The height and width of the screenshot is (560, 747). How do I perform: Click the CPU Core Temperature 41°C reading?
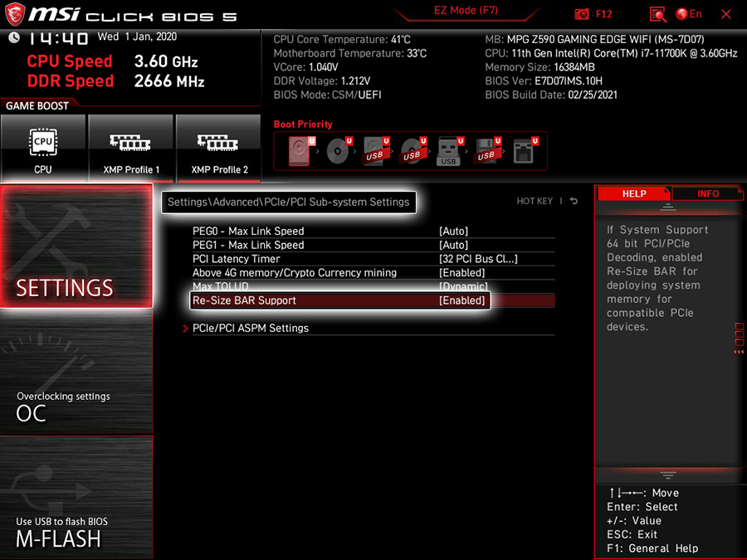(x=342, y=40)
